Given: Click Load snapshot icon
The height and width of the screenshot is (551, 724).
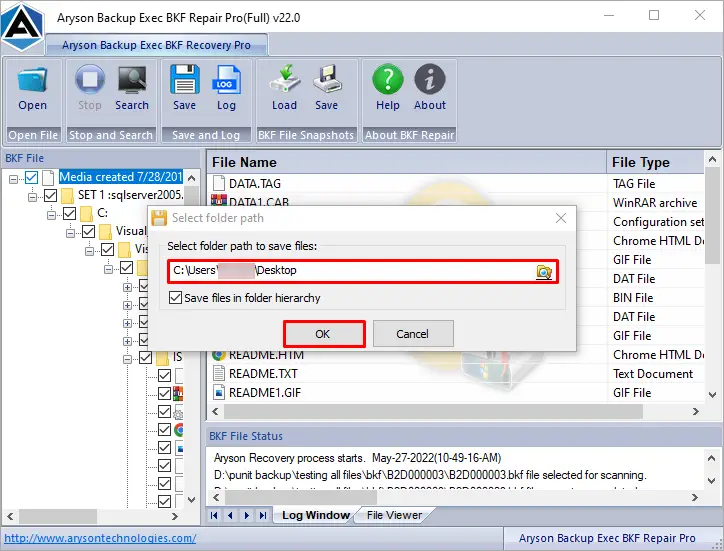Looking at the screenshot, I should pyautogui.click(x=284, y=79).
